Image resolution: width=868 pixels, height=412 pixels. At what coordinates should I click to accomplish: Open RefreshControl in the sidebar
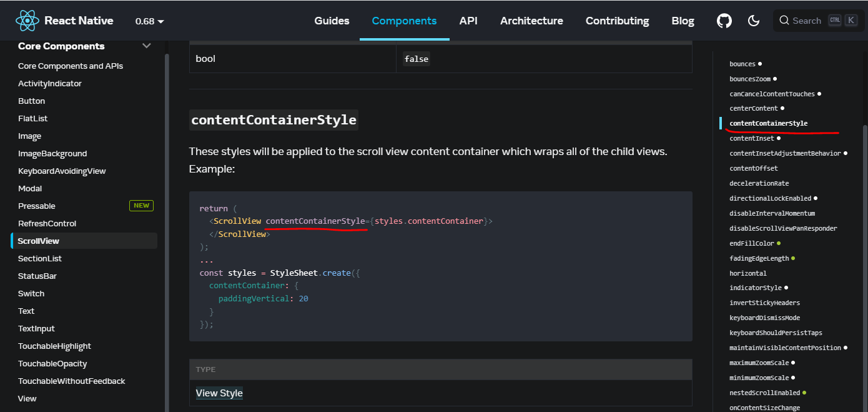click(x=47, y=223)
